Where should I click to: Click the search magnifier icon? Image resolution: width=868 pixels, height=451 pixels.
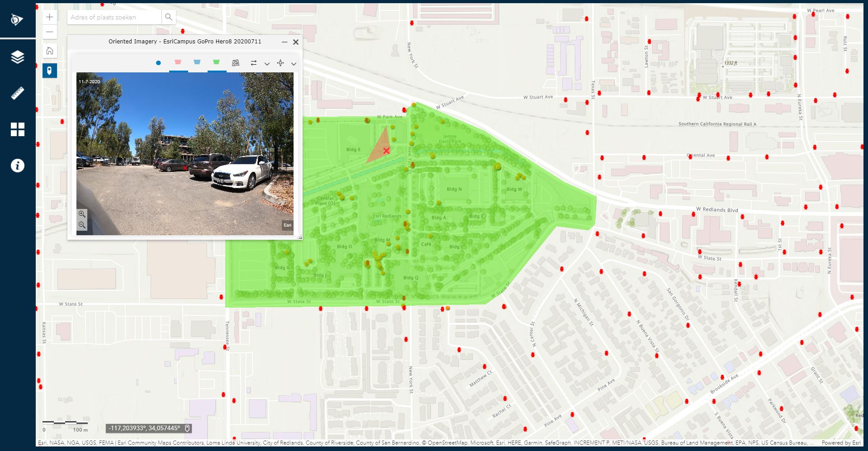point(169,17)
